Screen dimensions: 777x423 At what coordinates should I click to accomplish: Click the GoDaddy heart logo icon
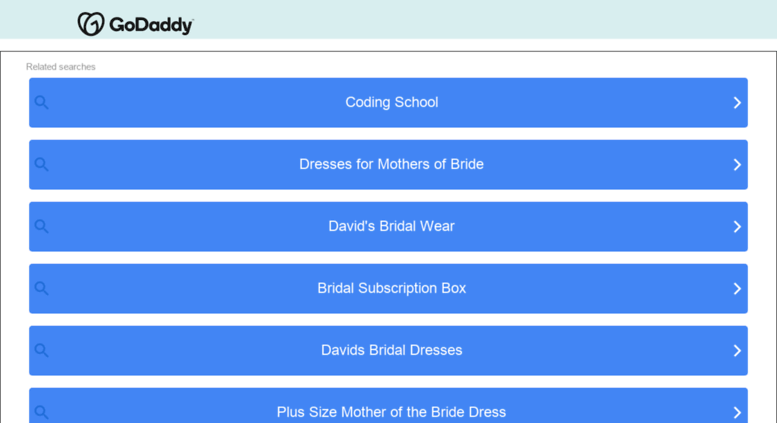[x=91, y=24]
